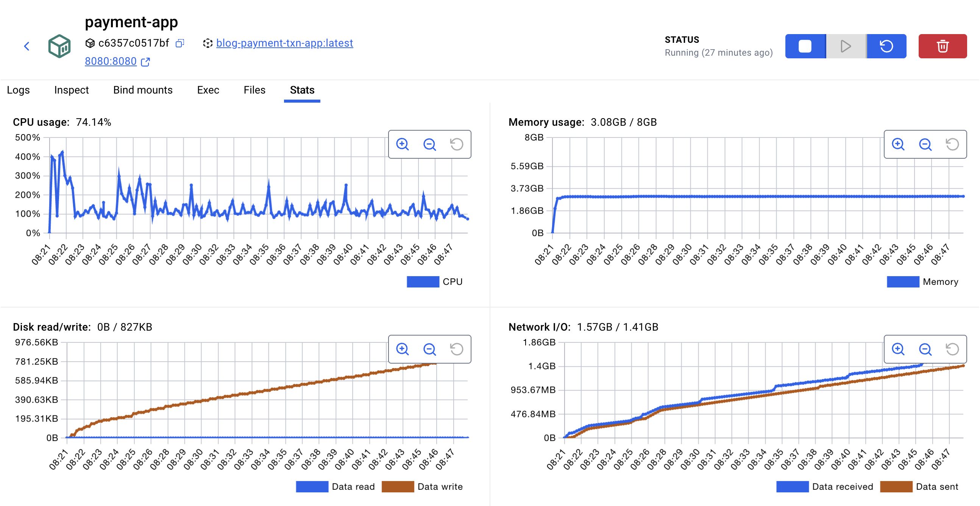Viewport: 980px width, 506px height.
Task: Click the Data sent legend entry
Action: point(936,486)
